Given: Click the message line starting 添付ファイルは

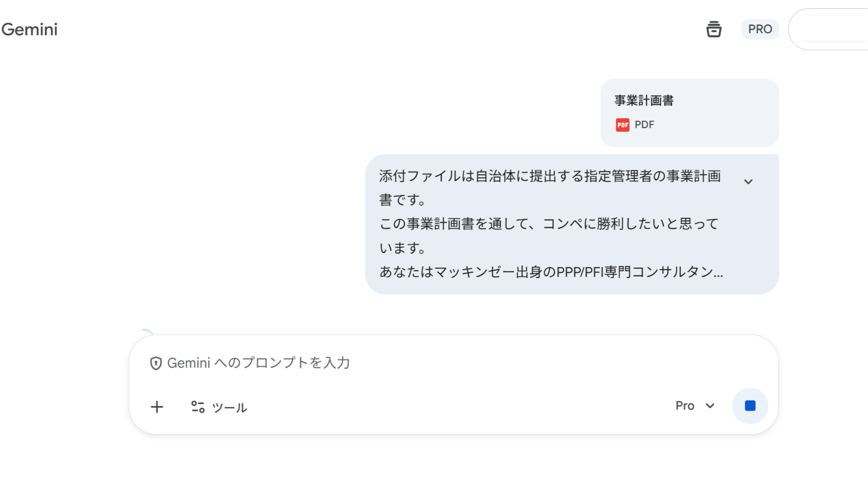Looking at the screenshot, I should pos(550,176).
